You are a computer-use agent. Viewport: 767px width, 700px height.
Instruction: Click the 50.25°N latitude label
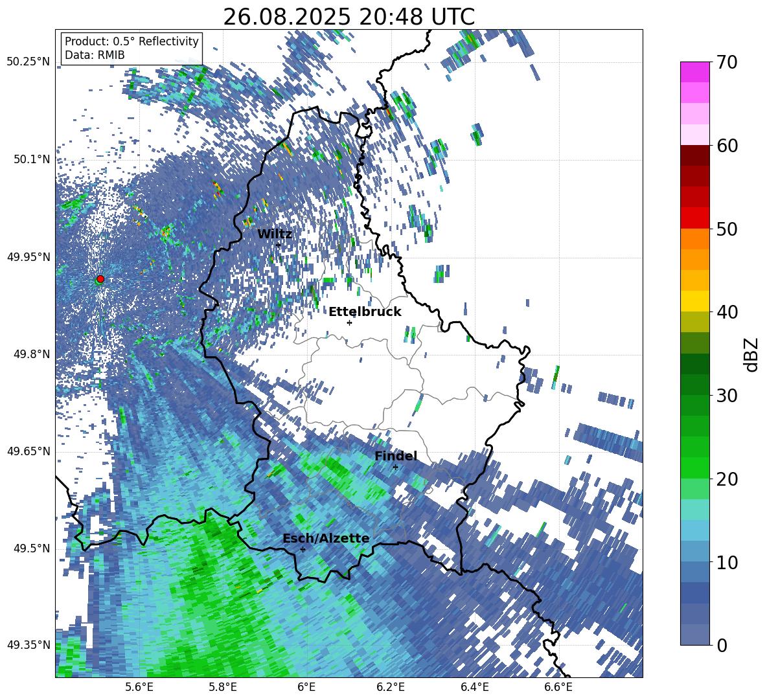pyautogui.click(x=29, y=62)
